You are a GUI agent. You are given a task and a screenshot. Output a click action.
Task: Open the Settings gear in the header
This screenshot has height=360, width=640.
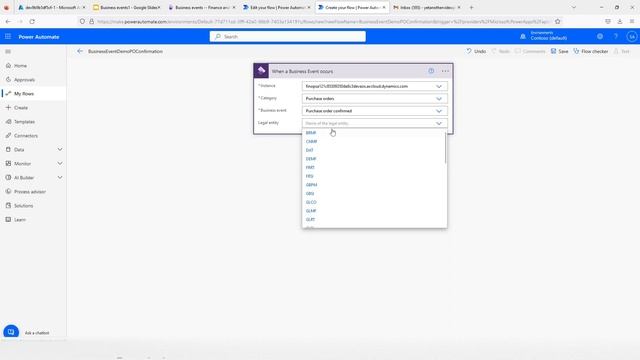click(x=600, y=36)
